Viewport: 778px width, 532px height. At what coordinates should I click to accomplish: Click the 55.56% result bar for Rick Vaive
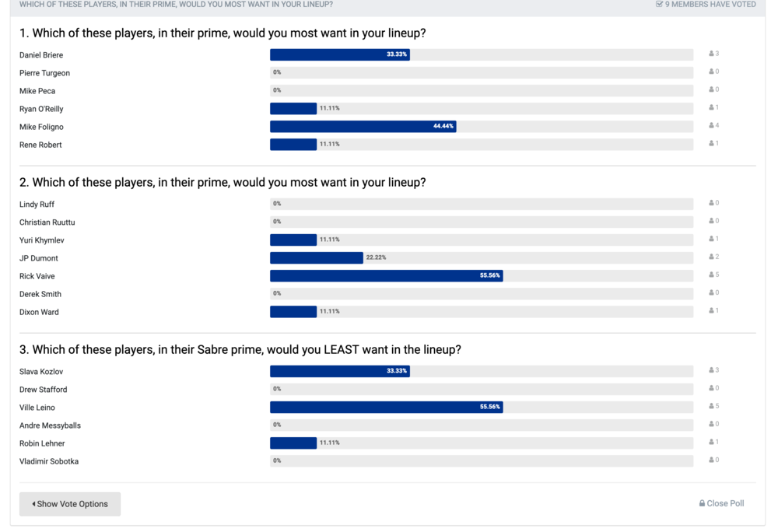[x=387, y=275]
